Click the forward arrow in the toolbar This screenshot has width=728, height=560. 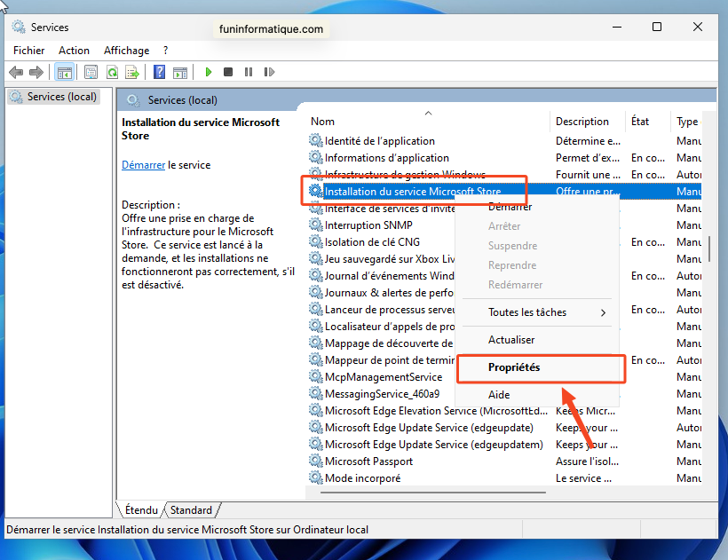pos(36,72)
